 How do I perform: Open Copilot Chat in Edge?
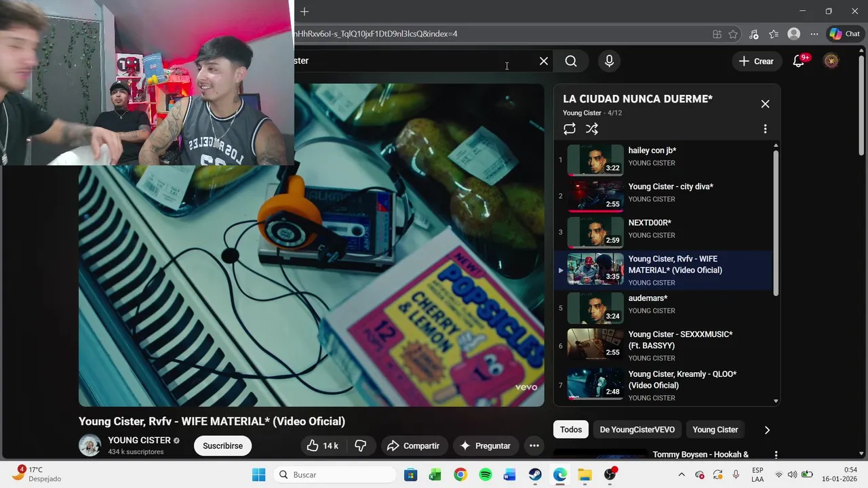click(x=844, y=34)
